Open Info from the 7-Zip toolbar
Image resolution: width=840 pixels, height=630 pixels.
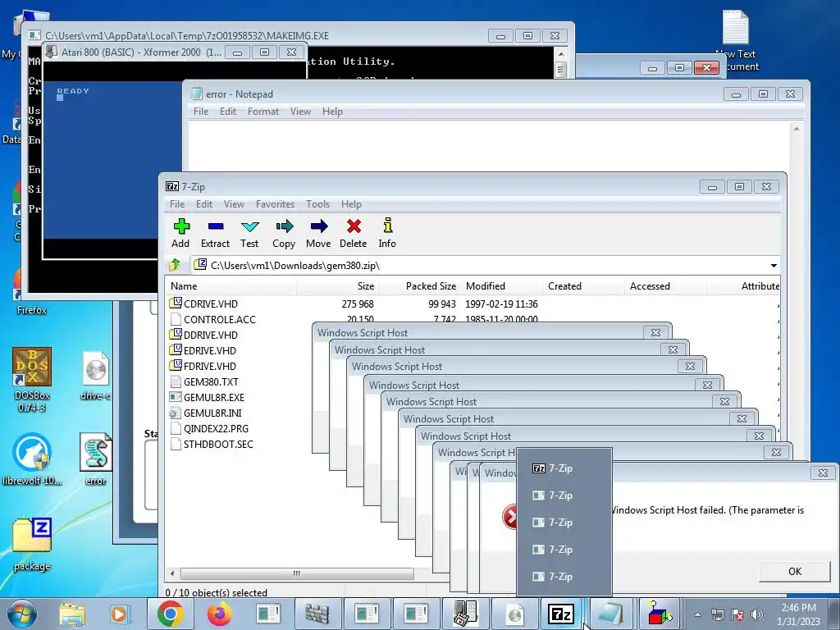pos(387,233)
